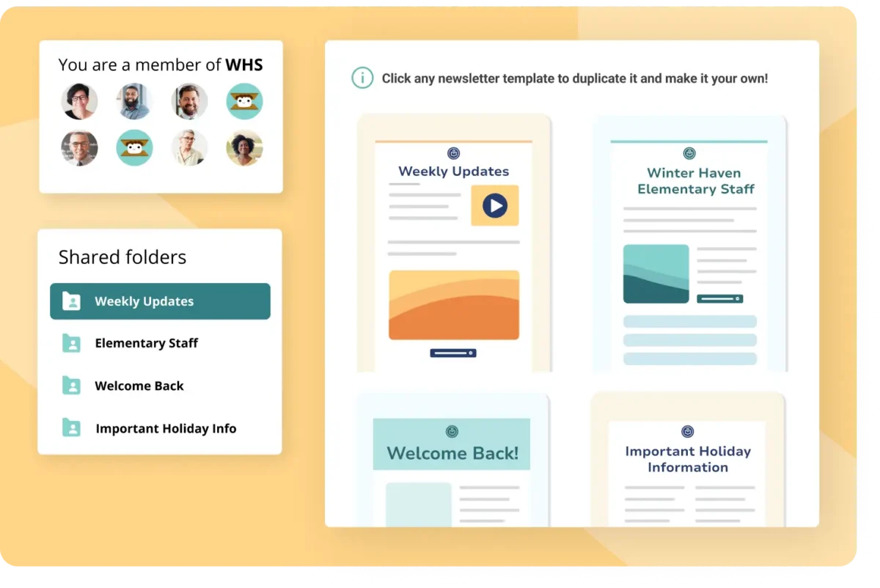Open the Elementary Staff shared folder

point(160,343)
